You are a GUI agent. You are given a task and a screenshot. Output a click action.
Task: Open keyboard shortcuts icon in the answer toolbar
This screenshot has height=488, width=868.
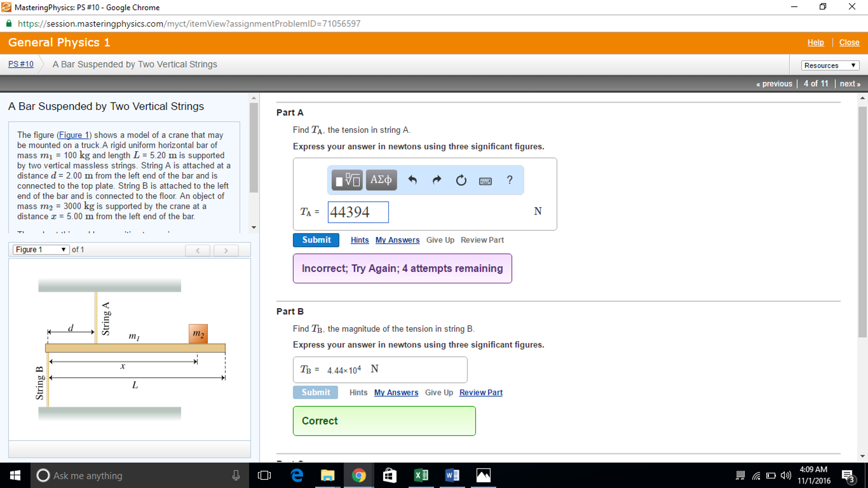[x=485, y=181]
